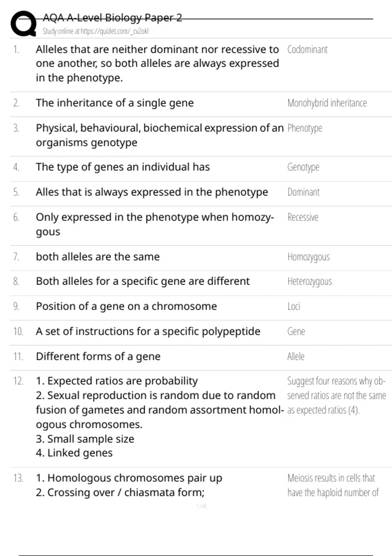Select the Phenotype answer text
392x556 pixels.
point(305,128)
